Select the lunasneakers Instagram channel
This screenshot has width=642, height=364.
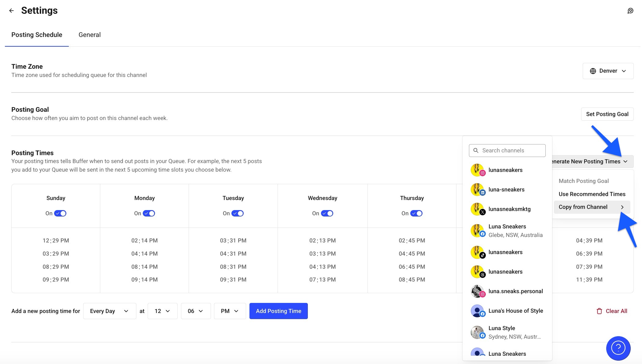(506, 170)
